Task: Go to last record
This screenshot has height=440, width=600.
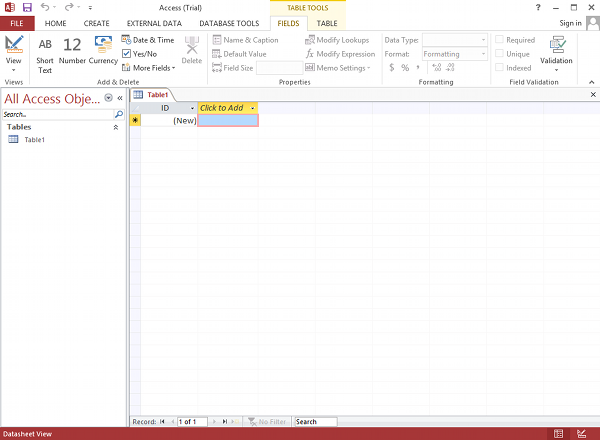Action: coord(225,422)
